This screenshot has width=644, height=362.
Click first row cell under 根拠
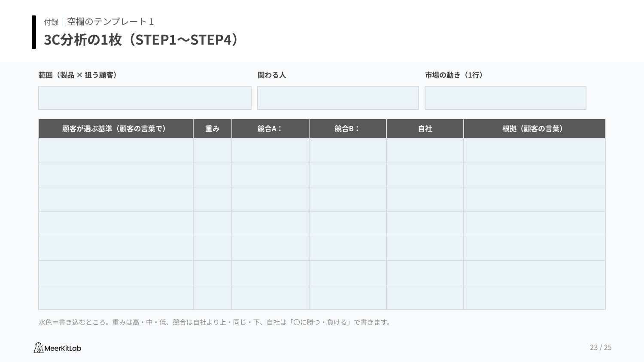(x=535, y=151)
